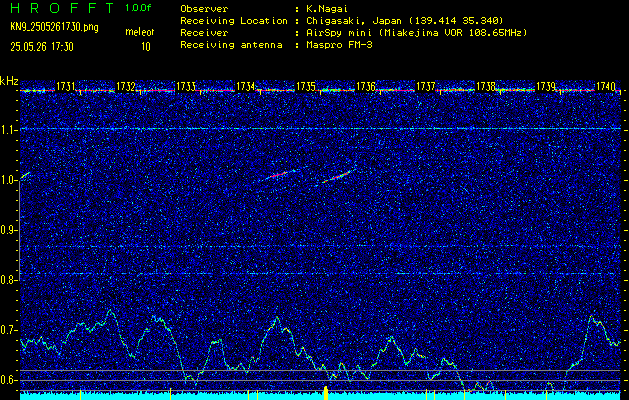The image size is (629, 400).
Task: Click the kHz axis unit label
Action: (x=9, y=81)
